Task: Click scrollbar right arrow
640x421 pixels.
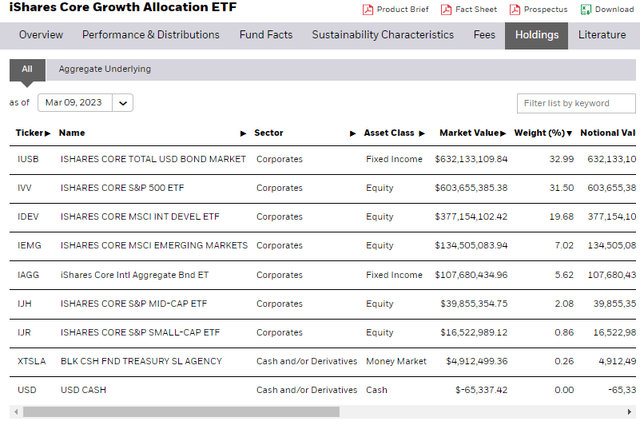Action: (x=629, y=412)
